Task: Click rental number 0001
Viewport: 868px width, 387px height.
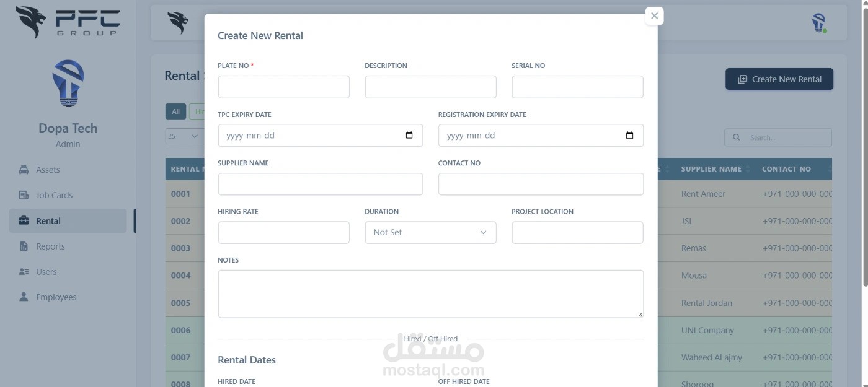Action: [180, 194]
